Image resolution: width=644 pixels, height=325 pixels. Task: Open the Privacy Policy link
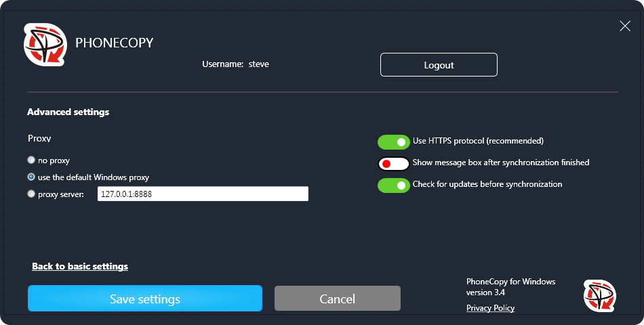pyautogui.click(x=490, y=308)
